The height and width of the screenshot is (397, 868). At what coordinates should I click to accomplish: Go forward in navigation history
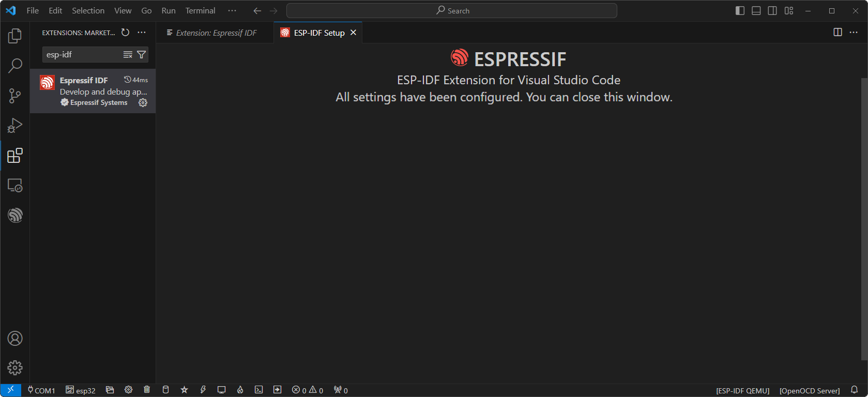(x=273, y=10)
